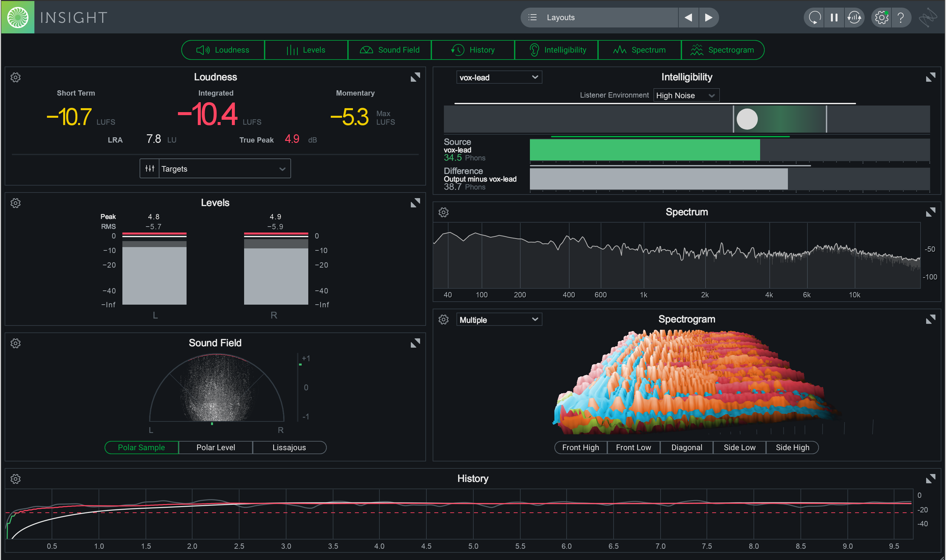Click the spectrum analyzer curve display

click(676, 255)
